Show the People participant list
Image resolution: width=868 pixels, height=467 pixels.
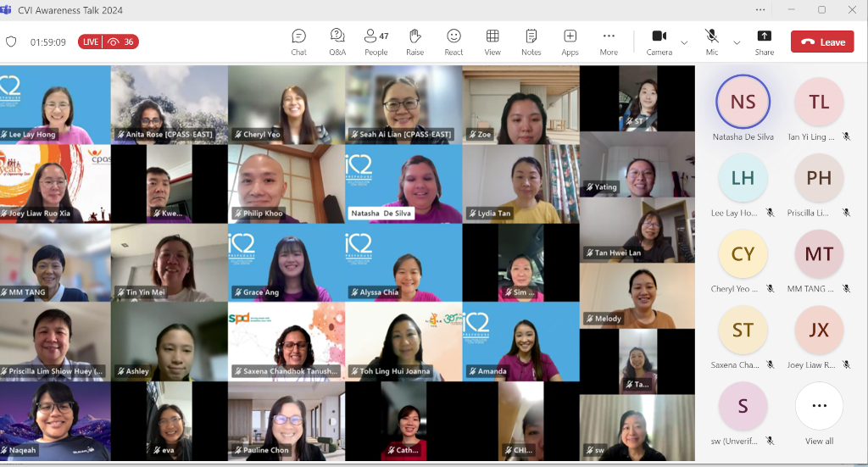click(376, 42)
